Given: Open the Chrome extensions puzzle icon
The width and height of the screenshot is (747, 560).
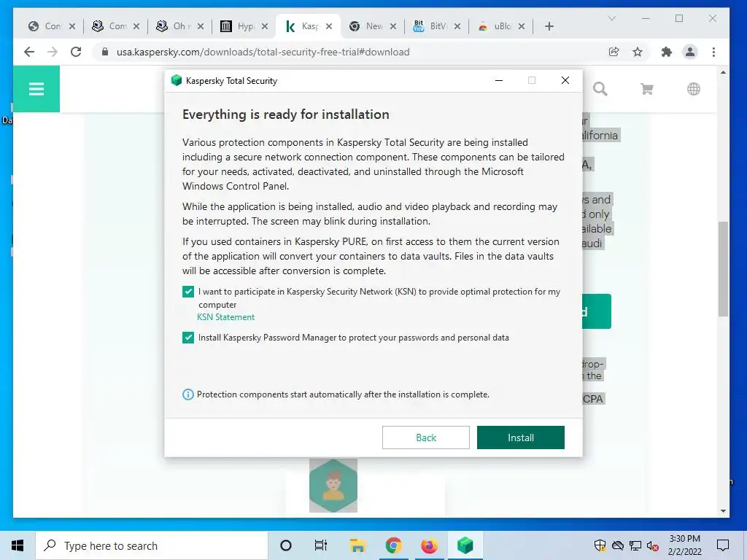Looking at the screenshot, I should coord(667,52).
